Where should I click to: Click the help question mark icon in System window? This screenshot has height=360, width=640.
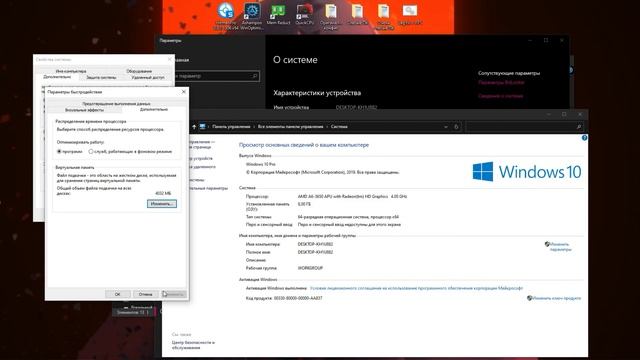584,138
